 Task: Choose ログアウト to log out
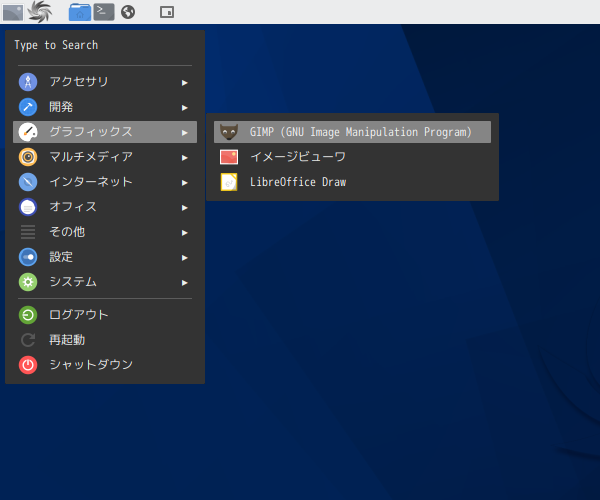pos(105,315)
